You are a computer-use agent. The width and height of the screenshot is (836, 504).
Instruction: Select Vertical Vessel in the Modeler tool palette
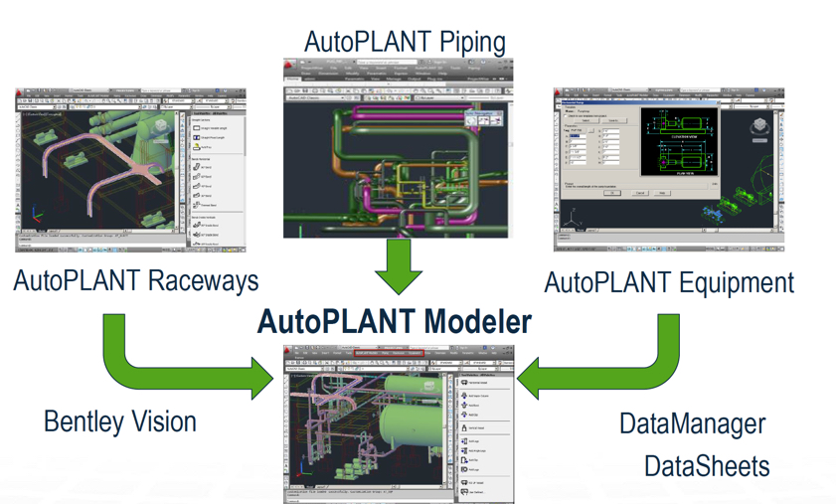coord(473,427)
